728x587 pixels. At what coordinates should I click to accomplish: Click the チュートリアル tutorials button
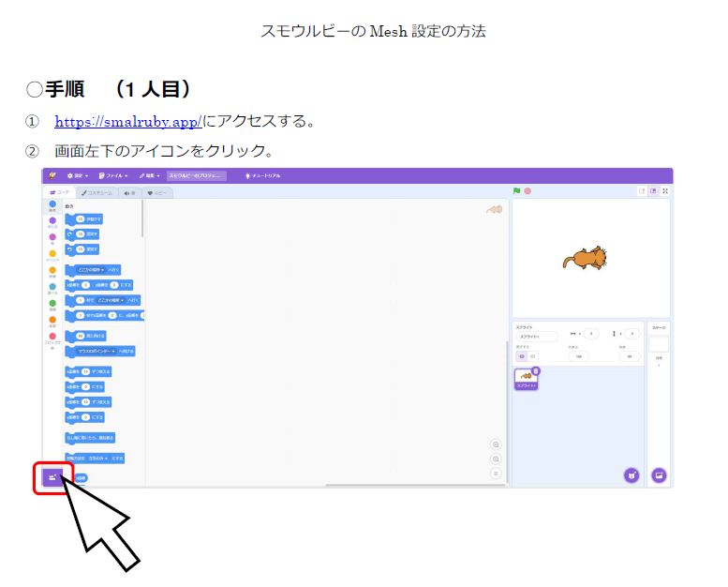(x=263, y=175)
